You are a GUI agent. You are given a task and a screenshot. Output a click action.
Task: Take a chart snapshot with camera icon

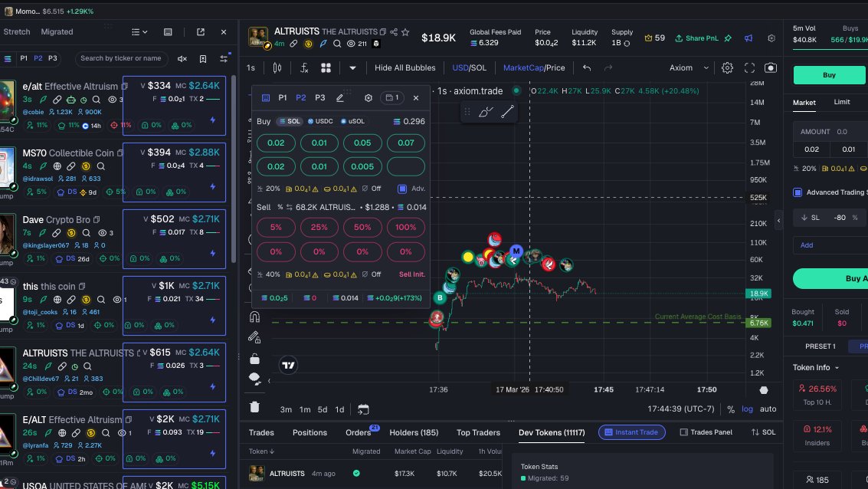coord(770,67)
